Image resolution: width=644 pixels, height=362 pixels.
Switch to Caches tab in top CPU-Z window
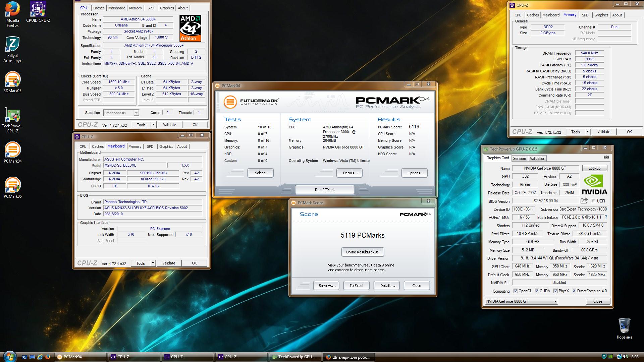[x=99, y=8]
